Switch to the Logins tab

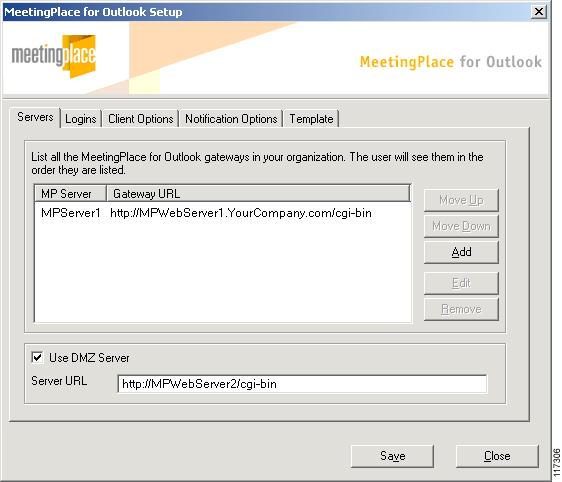(x=81, y=119)
